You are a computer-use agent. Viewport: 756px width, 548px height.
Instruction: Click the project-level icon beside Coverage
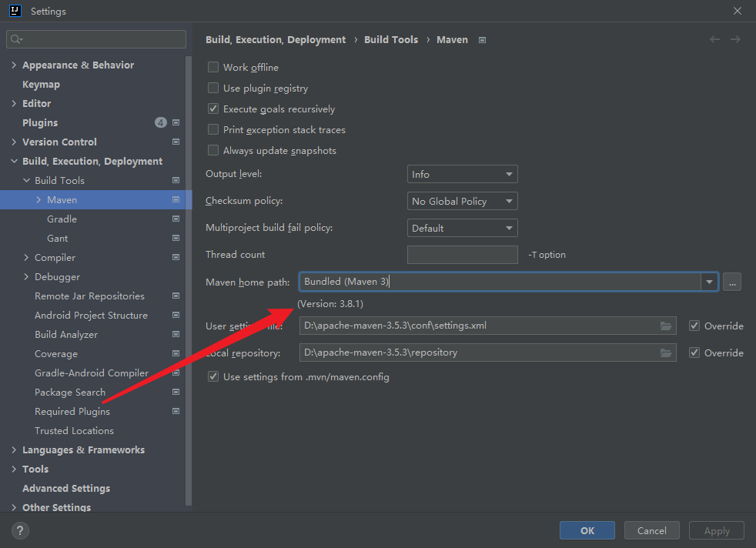pos(176,354)
